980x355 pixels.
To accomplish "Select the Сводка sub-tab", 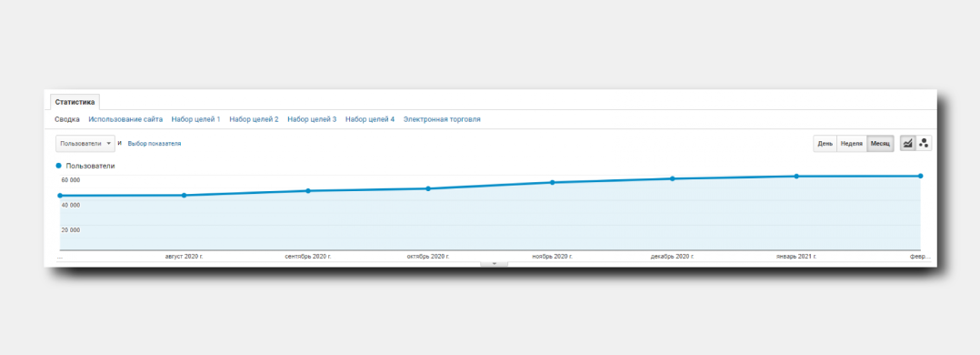I will click(x=67, y=119).
